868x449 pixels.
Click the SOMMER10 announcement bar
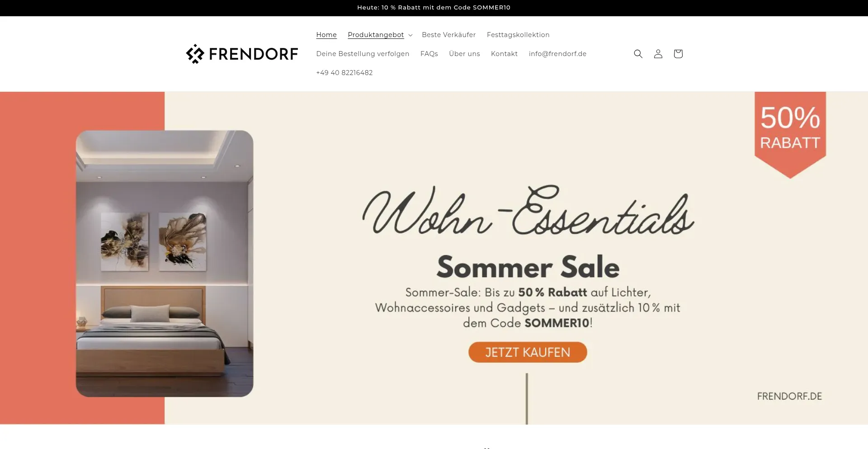pos(434,8)
